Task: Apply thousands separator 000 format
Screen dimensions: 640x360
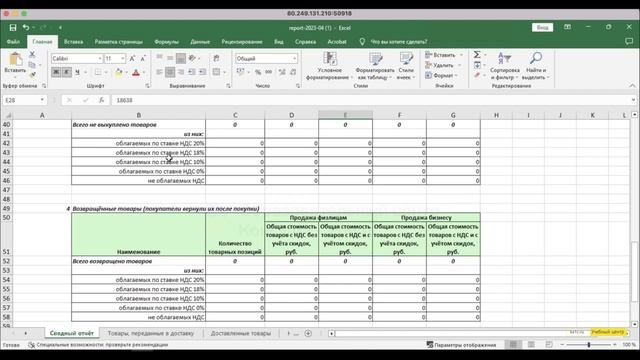Action: coord(269,72)
